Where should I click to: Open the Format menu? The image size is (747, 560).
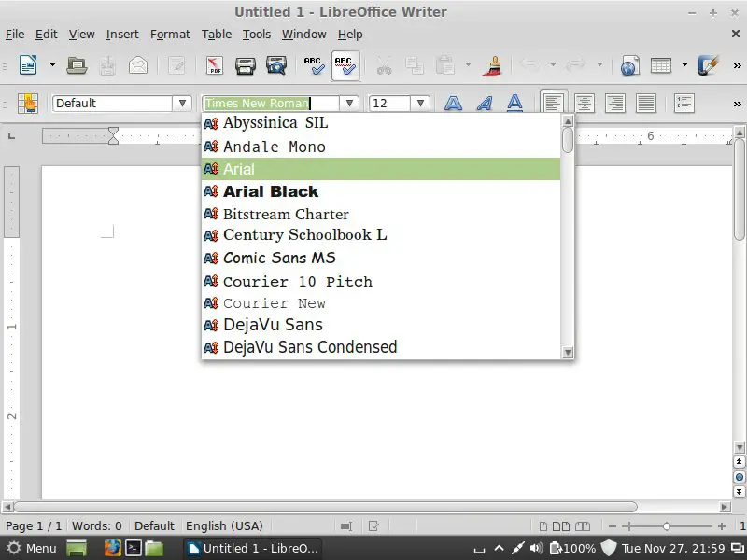[x=170, y=35]
